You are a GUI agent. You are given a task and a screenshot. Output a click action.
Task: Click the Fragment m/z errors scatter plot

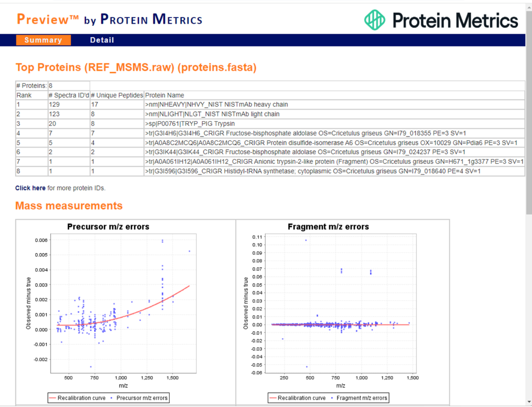click(x=340, y=303)
